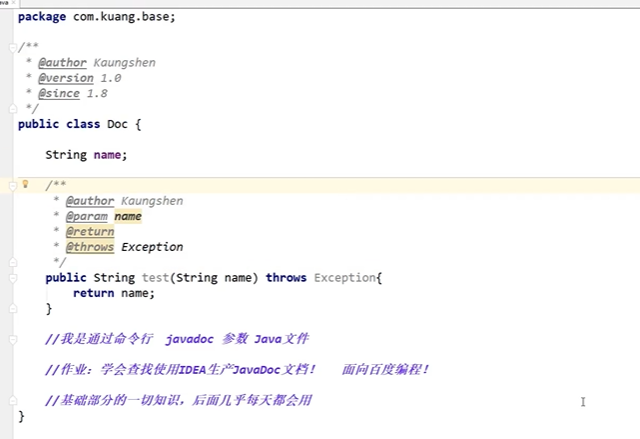
Task: Click the @since Javadoc tag
Action: pyautogui.click(x=59, y=93)
